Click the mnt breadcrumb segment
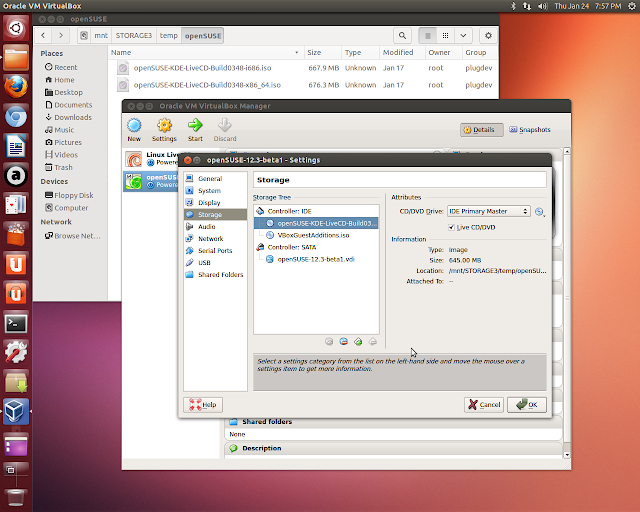The image size is (640, 512). click(101, 36)
